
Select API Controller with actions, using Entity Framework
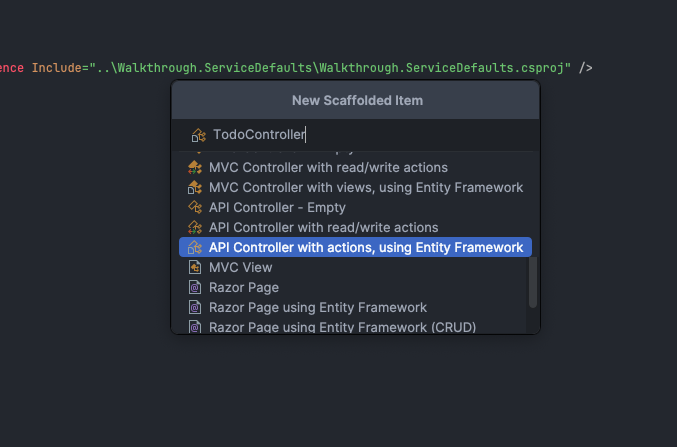point(366,247)
